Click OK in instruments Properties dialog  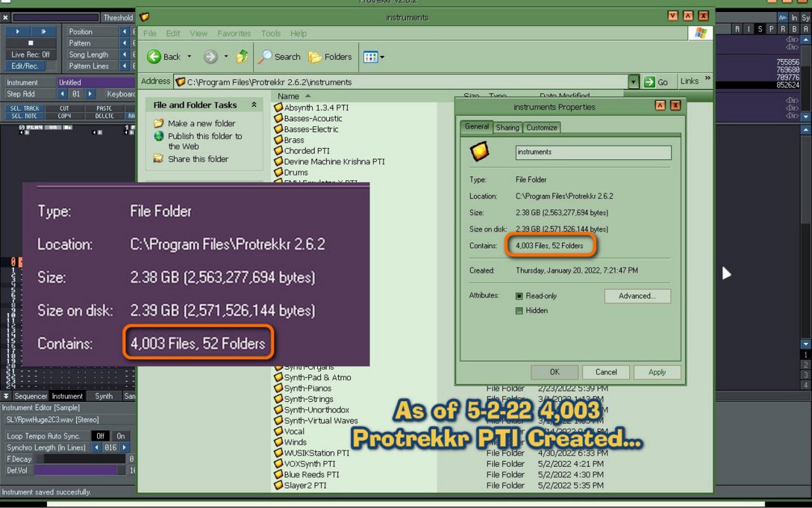point(555,372)
